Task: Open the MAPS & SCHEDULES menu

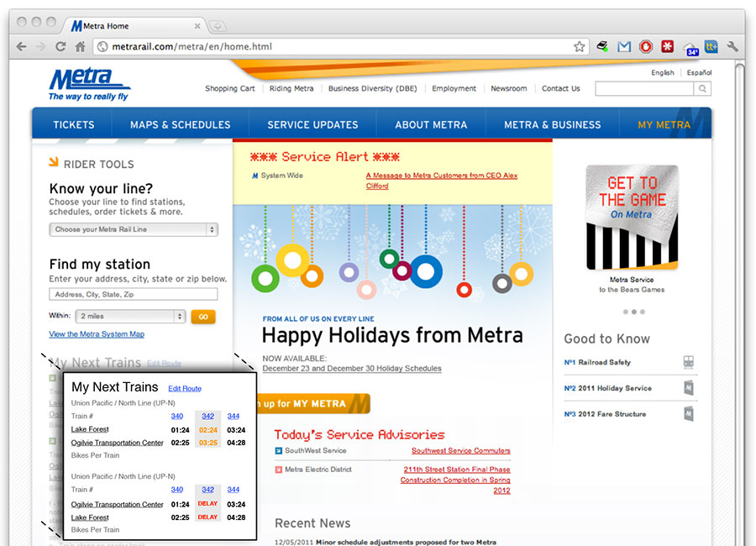Action: (180, 125)
